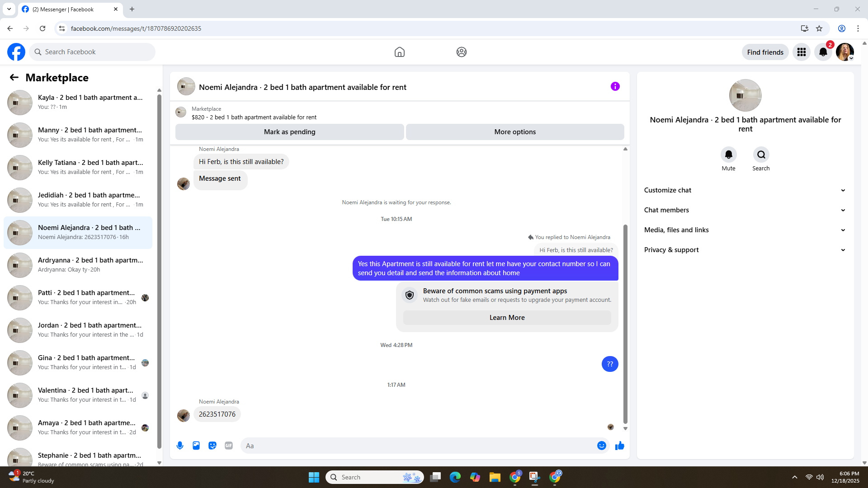This screenshot has height=488, width=868.
Task: Expand the Privacy & support section
Action: [x=745, y=250]
